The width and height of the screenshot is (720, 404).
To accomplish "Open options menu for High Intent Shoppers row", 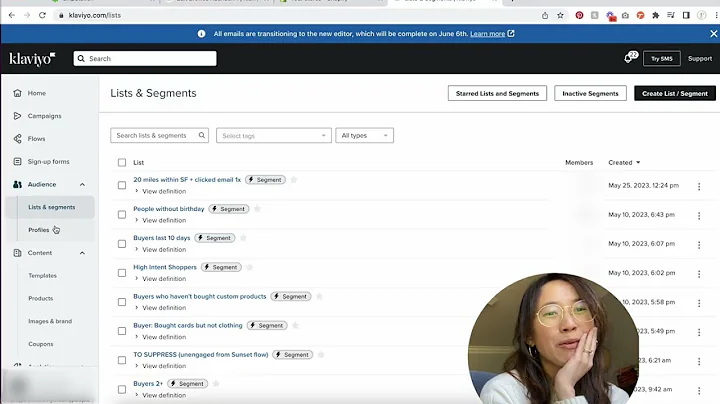I will [x=699, y=274].
